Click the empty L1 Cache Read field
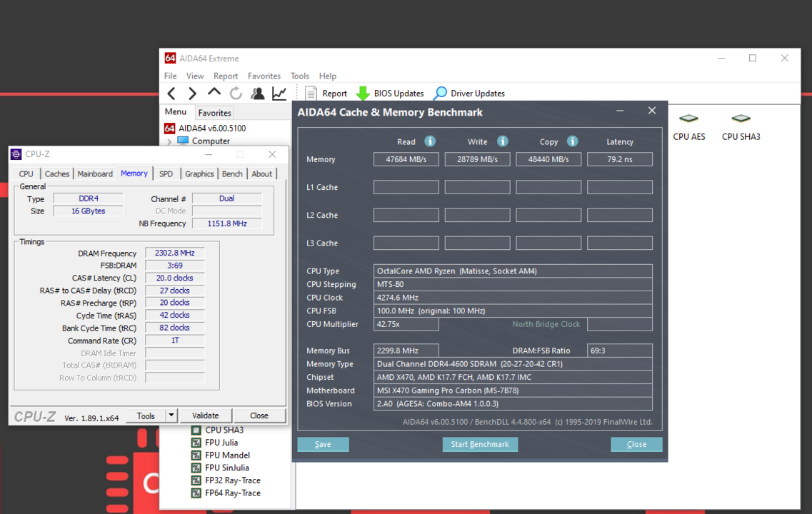812x514 pixels. click(x=406, y=187)
